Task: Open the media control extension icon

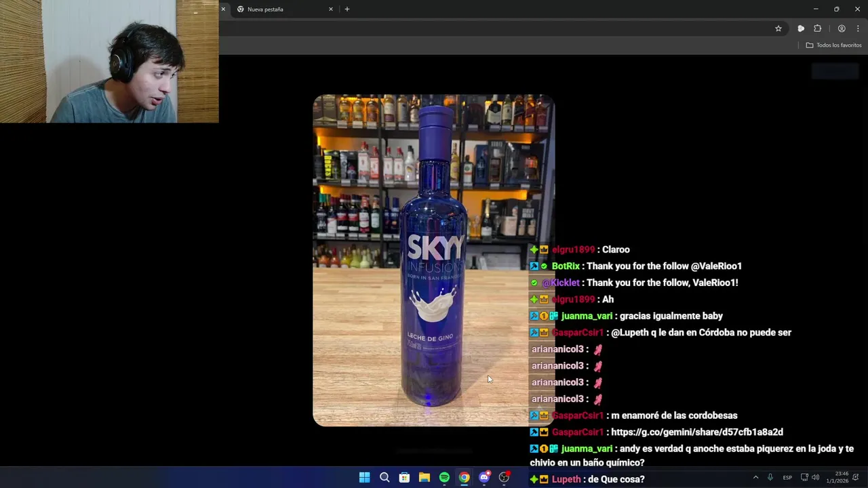Action: 801,28
